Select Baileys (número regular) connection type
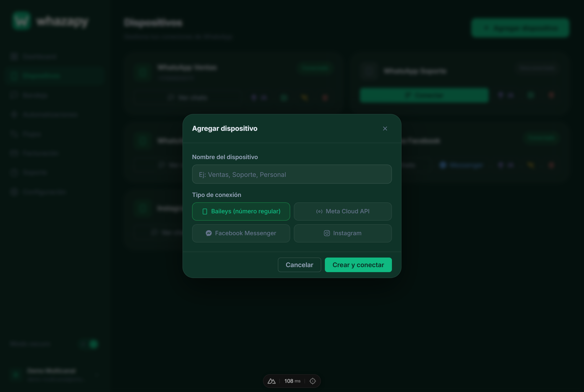 point(241,211)
